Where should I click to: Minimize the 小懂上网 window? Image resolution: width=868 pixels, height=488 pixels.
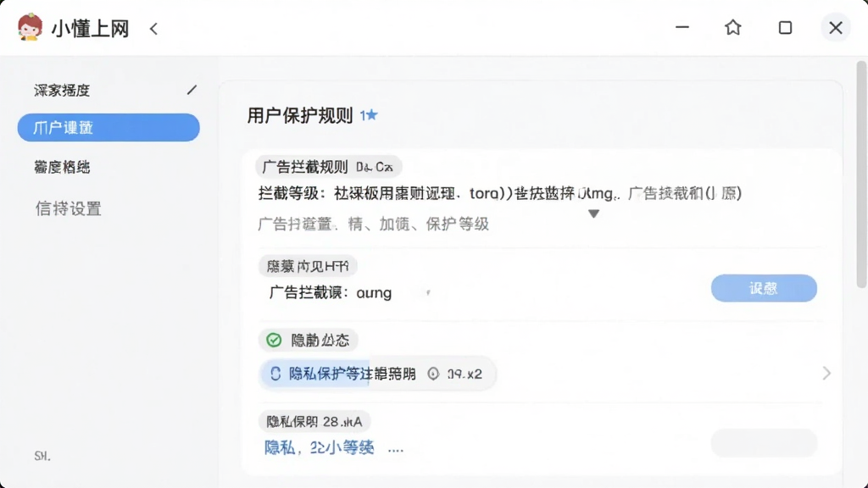pos(682,27)
